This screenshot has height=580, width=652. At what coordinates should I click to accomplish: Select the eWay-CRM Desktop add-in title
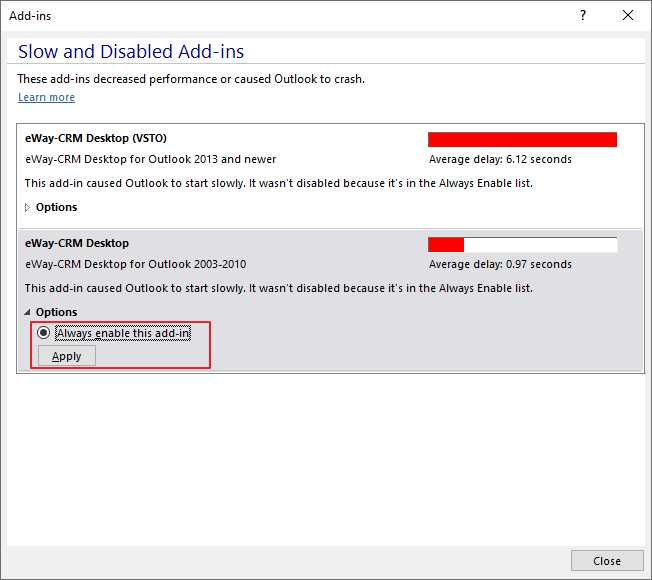(x=77, y=243)
